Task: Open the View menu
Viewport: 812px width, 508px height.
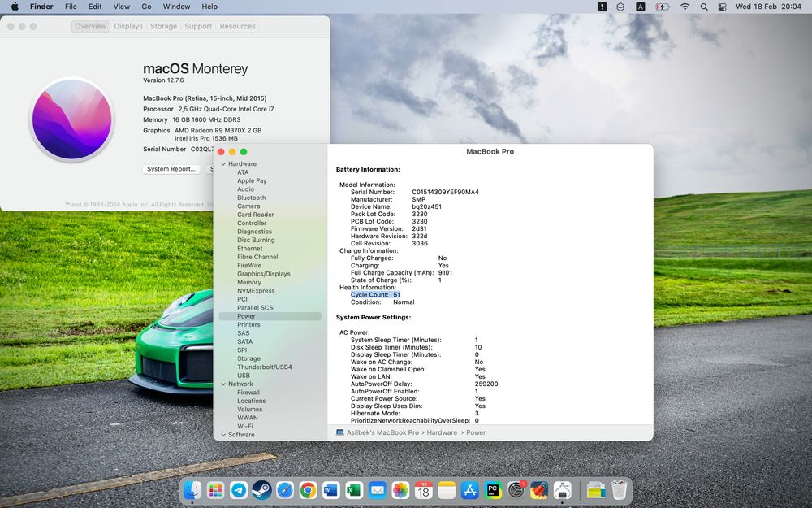Action: tap(122, 7)
